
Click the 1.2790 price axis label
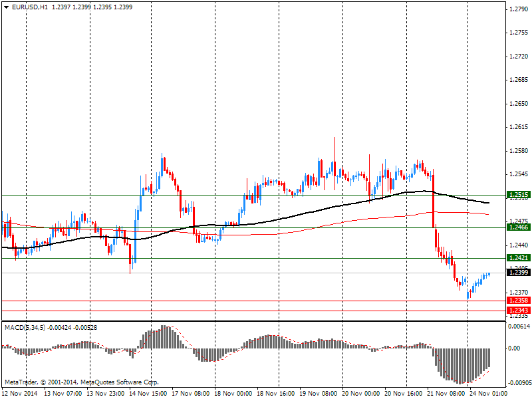point(519,9)
